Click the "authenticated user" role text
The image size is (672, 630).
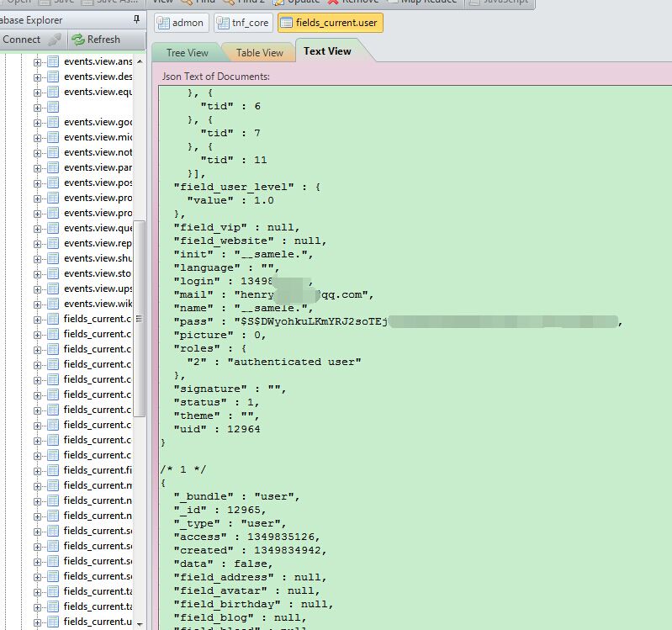tap(294, 363)
